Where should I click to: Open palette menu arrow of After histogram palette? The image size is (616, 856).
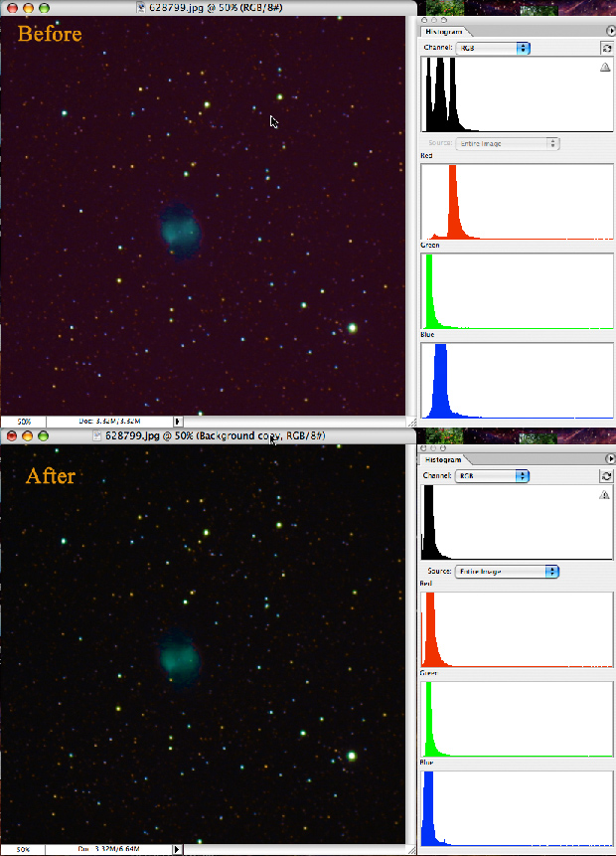[610, 459]
